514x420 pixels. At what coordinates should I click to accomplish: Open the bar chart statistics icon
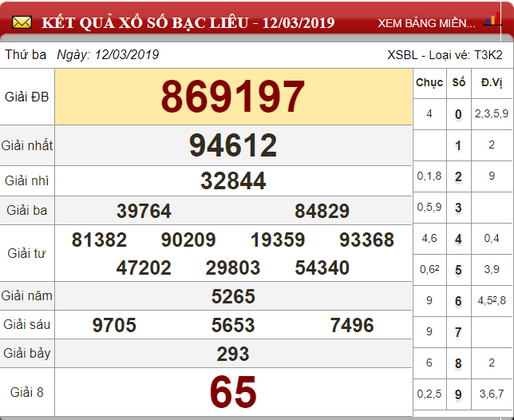pos(492,20)
